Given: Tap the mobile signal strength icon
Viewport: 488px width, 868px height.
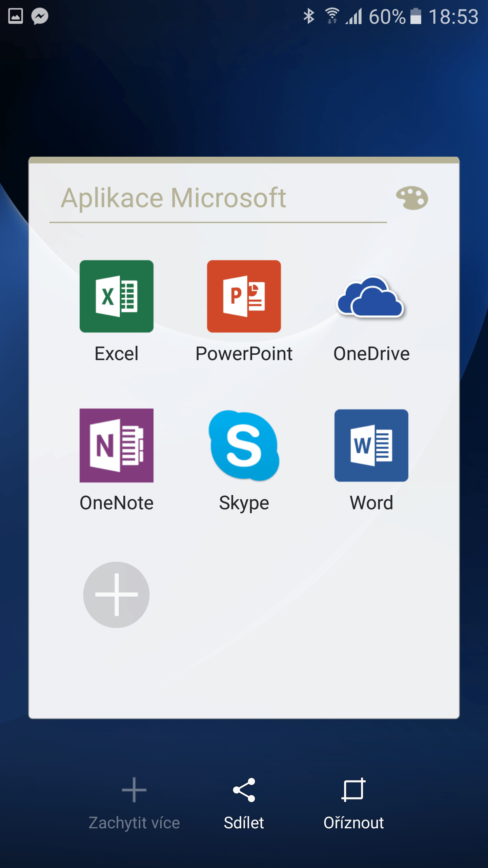Looking at the screenshot, I should tap(354, 16).
